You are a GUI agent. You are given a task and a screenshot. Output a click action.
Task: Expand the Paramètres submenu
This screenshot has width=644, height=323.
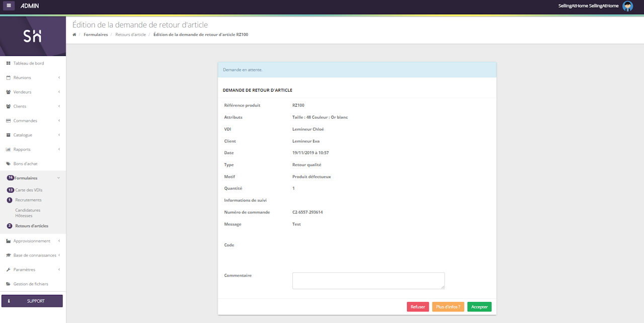click(59, 270)
